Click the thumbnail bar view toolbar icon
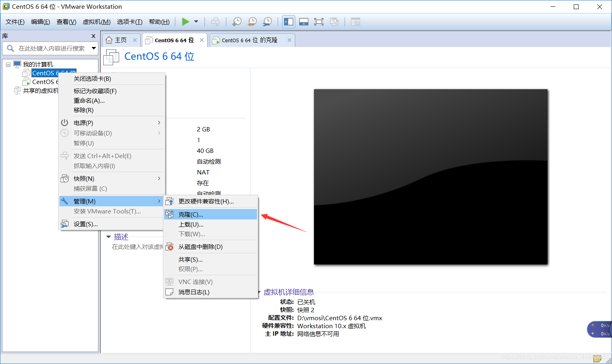The image size is (612, 364). click(304, 22)
